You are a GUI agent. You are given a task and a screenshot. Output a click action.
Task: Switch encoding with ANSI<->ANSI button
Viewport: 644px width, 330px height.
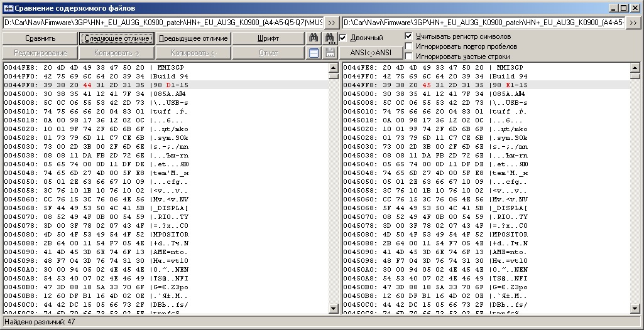click(369, 53)
